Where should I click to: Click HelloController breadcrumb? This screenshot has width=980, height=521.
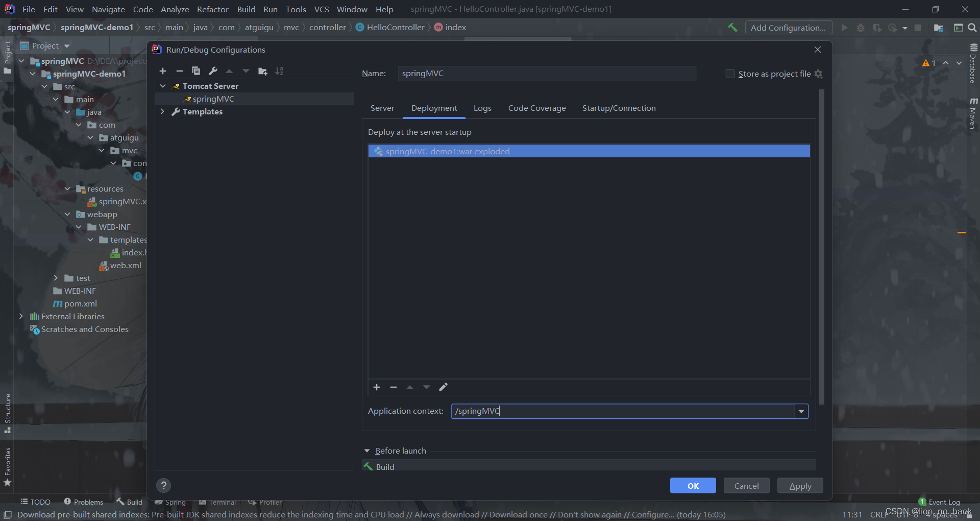click(390, 28)
